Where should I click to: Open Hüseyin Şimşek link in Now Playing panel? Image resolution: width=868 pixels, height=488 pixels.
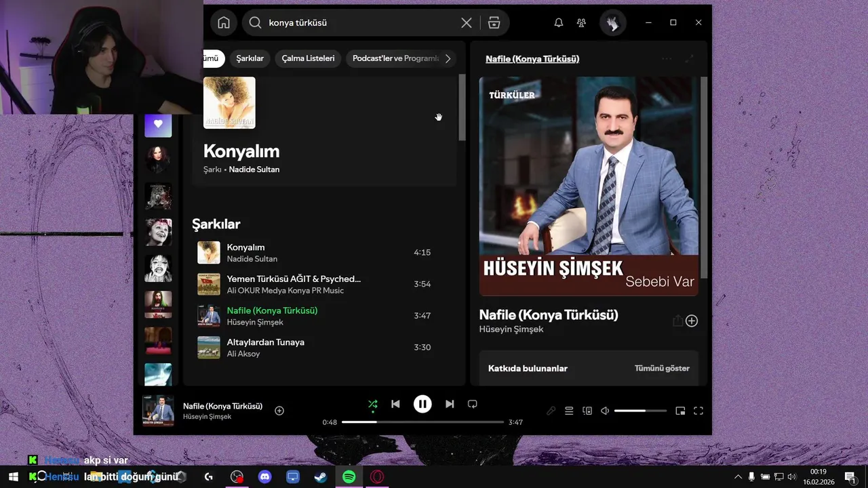click(x=511, y=329)
